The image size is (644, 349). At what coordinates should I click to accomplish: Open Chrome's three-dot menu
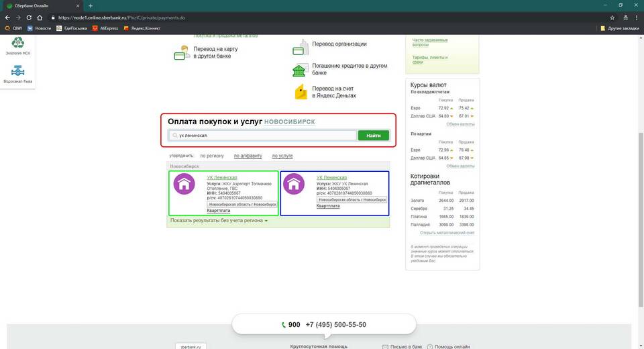[x=635, y=17]
